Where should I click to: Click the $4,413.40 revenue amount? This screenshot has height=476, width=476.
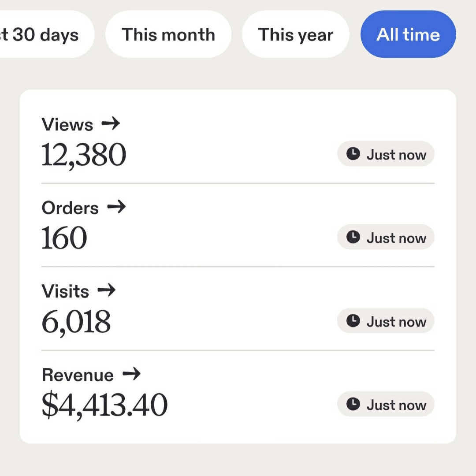tap(104, 405)
